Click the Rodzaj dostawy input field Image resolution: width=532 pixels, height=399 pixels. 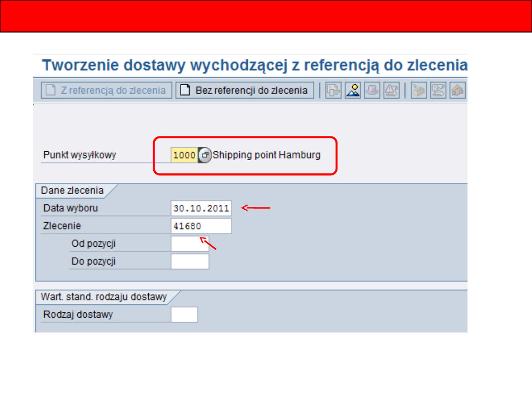[184, 315]
